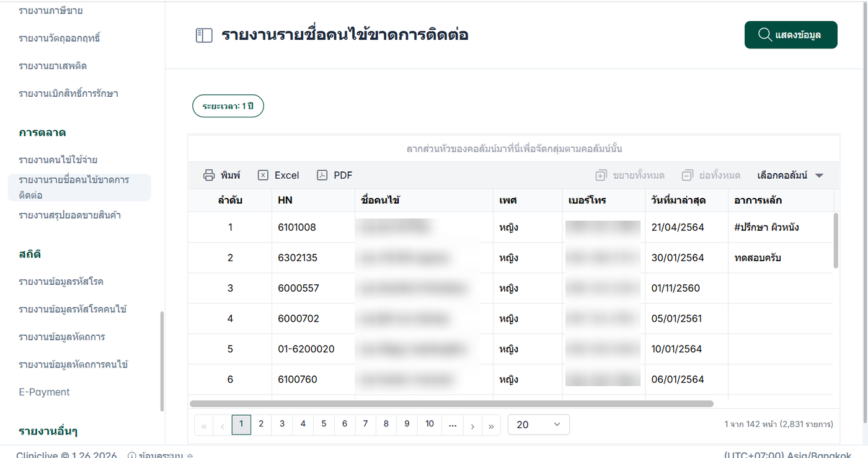Export the report via the PDF icon
This screenshot has height=458, width=868.
click(x=322, y=175)
